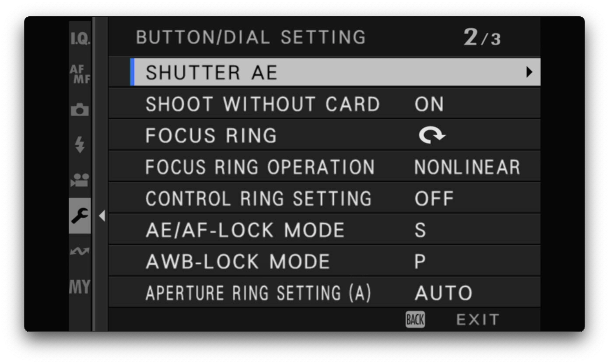The image size is (609, 364).
Task: Toggle SHOOT WITHOUT CARD off
Action: (x=429, y=104)
